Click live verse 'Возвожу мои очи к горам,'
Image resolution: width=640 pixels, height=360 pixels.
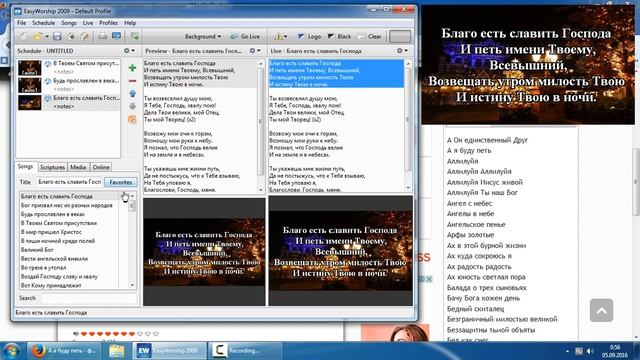pyautogui.click(x=304, y=133)
